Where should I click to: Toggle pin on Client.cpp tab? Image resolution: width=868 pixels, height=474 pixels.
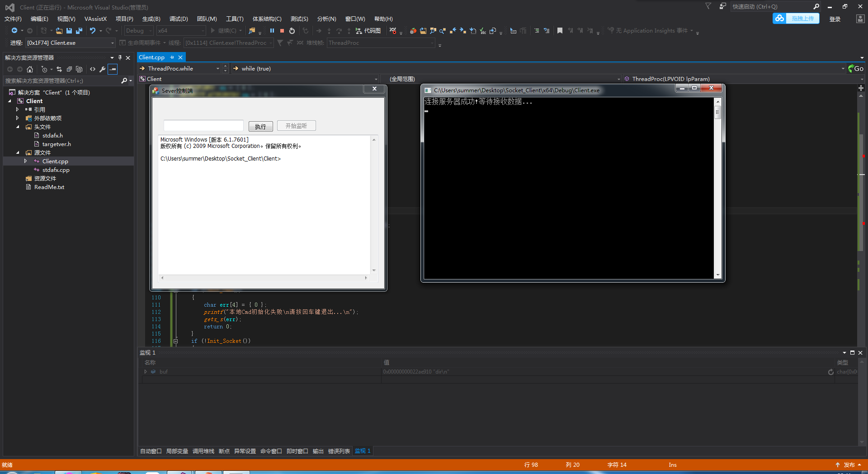click(172, 57)
